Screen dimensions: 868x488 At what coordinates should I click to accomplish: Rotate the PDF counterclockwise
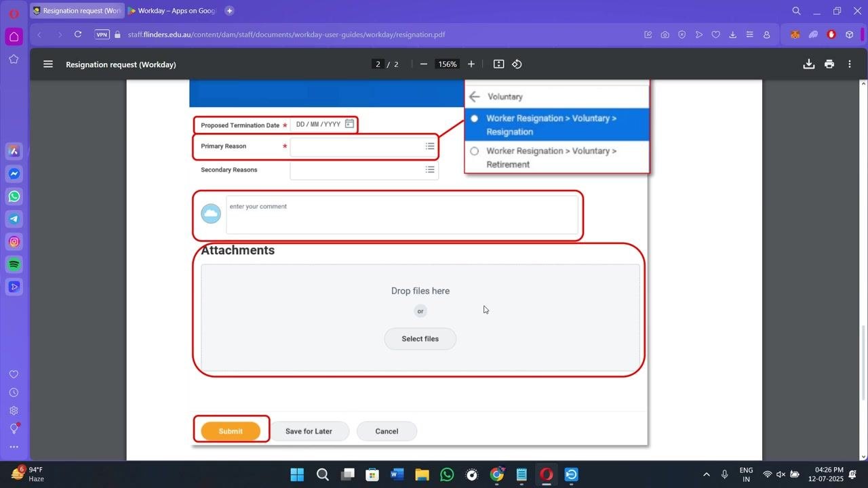(517, 64)
